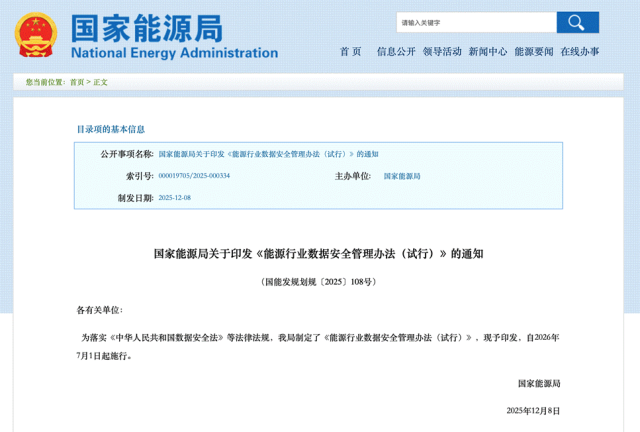Open the 新闻中心 navigation item
Image resolution: width=640 pixels, height=432 pixels.
488,52
